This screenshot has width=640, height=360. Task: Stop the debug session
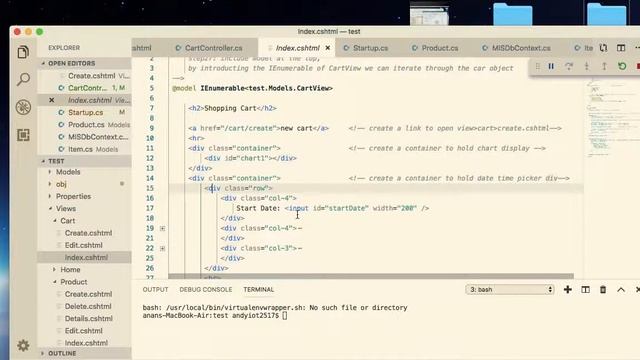coord(638,66)
